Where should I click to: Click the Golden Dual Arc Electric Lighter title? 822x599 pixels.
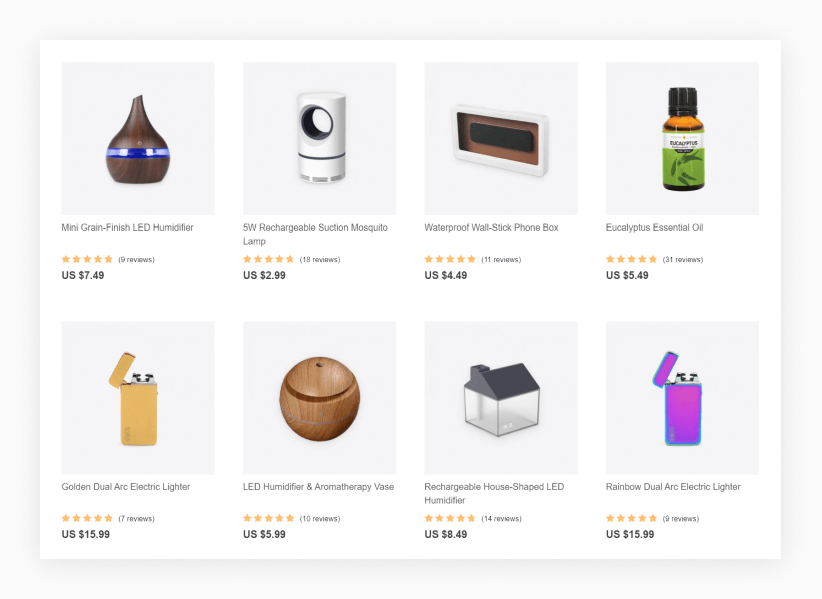coord(126,487)
